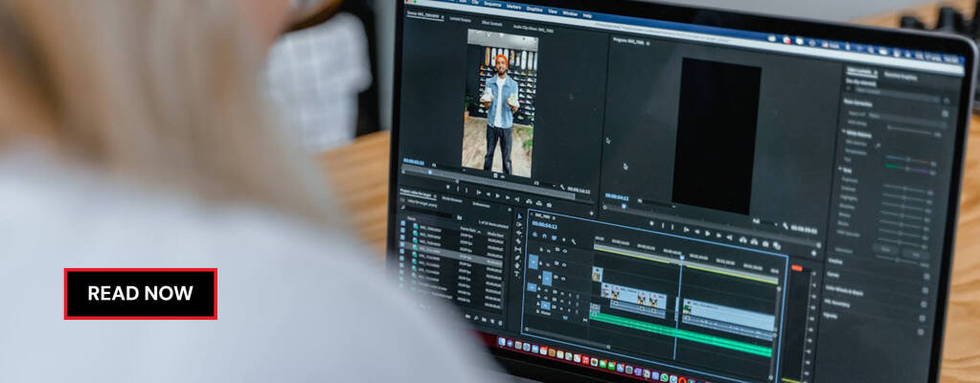
Task: Open the Program monitor zoom level dropdown
Action: tap(767, 220)
